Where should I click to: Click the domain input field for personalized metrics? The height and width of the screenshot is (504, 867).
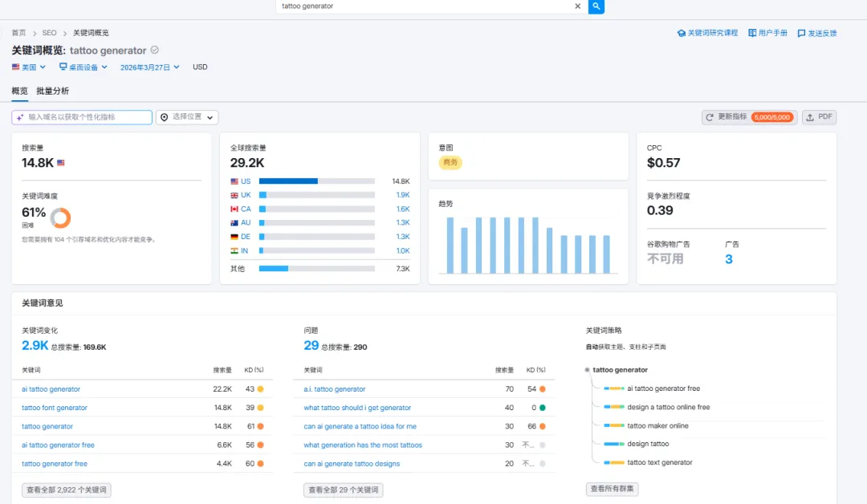pyautogui.click(x=82, y=117)
